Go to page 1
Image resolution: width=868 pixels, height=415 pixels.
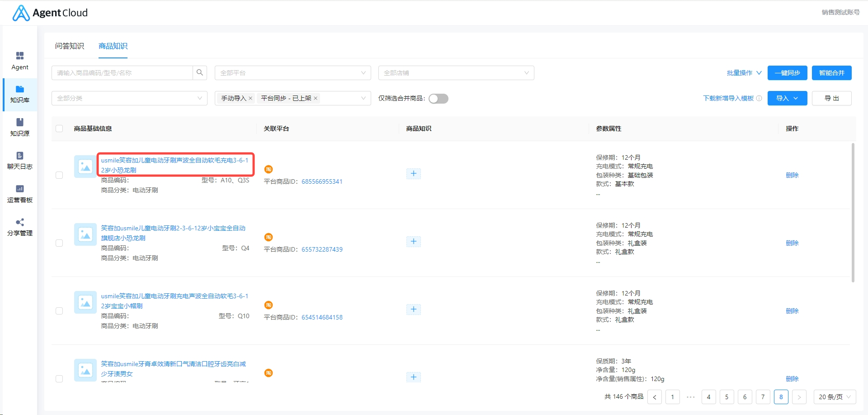point(672,397)
